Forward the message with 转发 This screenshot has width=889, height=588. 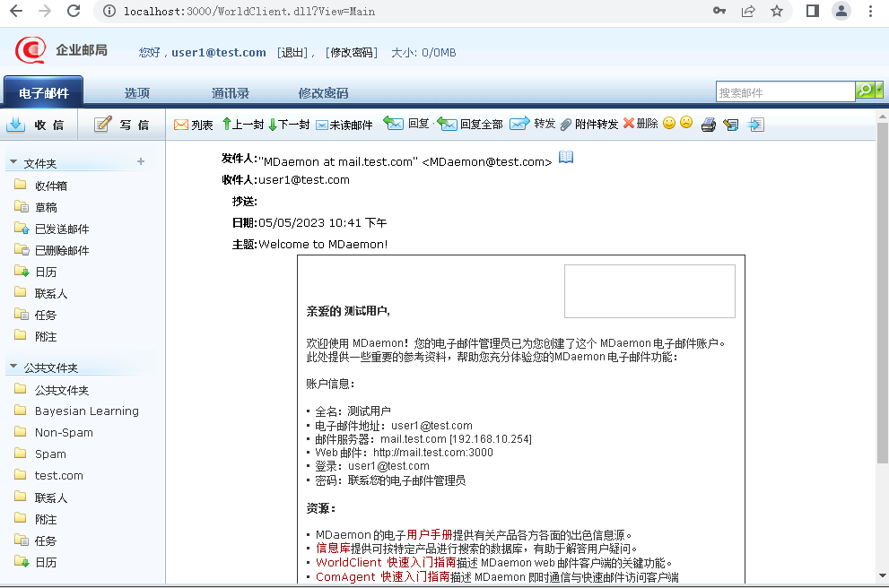[x=532, y=124]
